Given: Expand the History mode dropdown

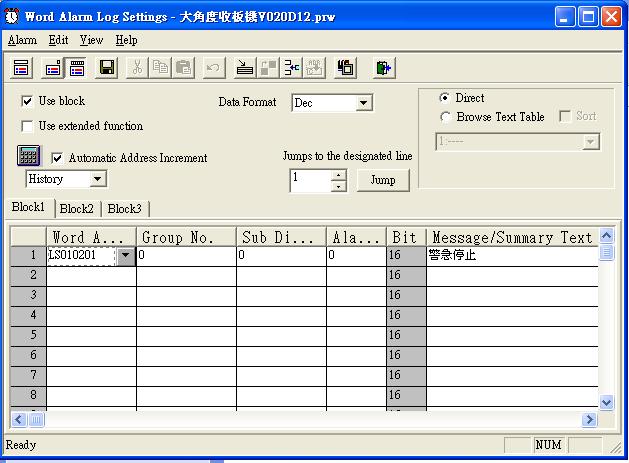Looking at the screenshot, I should pos(97,179).
